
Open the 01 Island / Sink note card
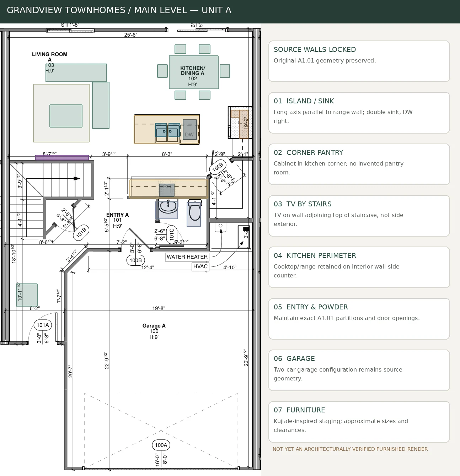pos(359,113)
